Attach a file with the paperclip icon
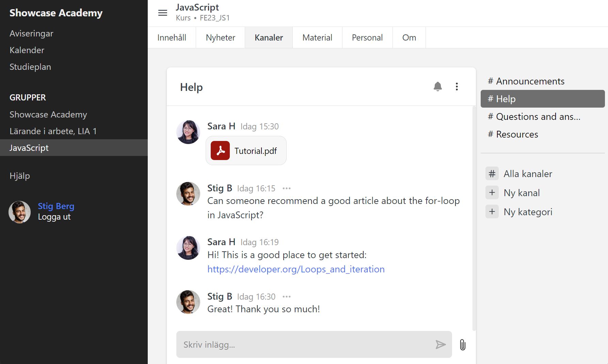608x364 pixels. (x=463, y=345)
